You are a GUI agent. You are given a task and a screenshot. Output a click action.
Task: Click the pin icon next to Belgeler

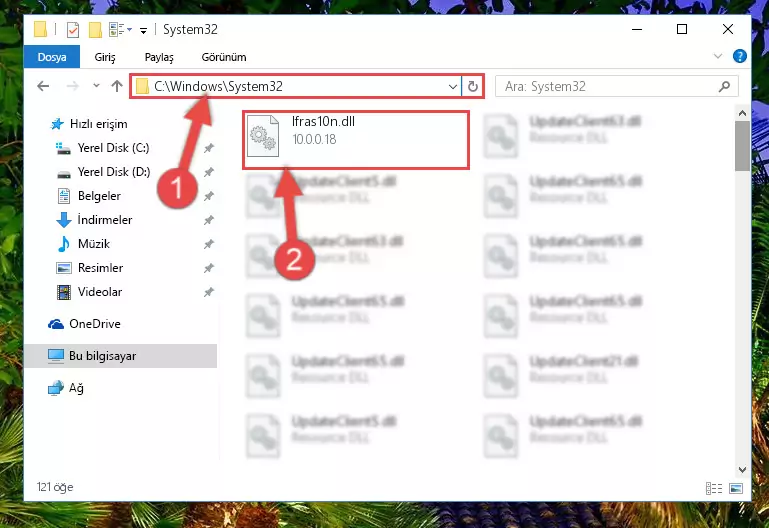tap(209, 196)
